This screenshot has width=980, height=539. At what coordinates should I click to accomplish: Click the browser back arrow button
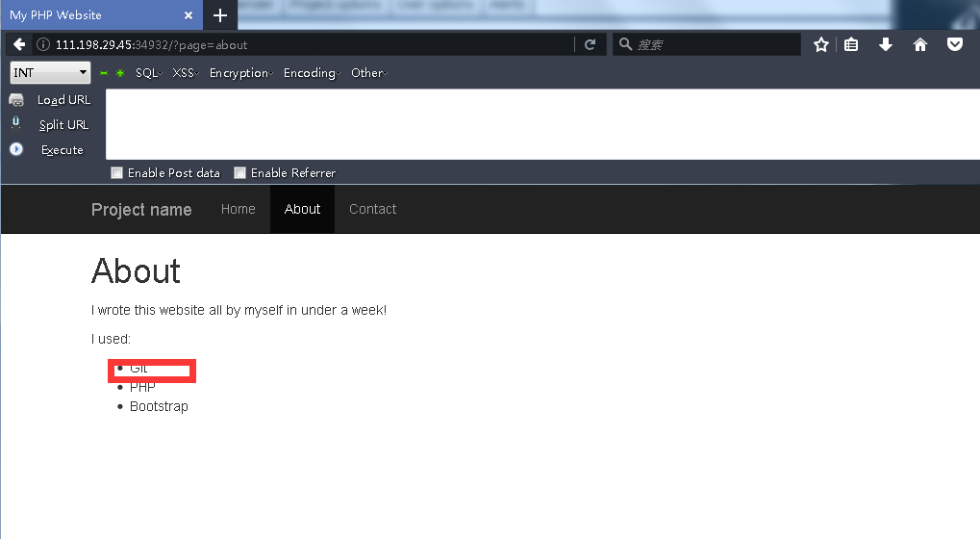click(19, 45)
